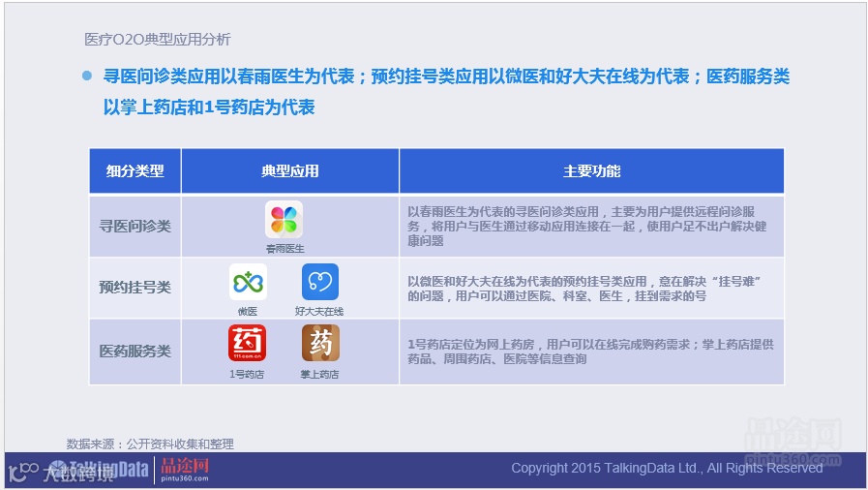Click the 春雨医生 caption under icon

pyautogui.click(x=285, y=249)
